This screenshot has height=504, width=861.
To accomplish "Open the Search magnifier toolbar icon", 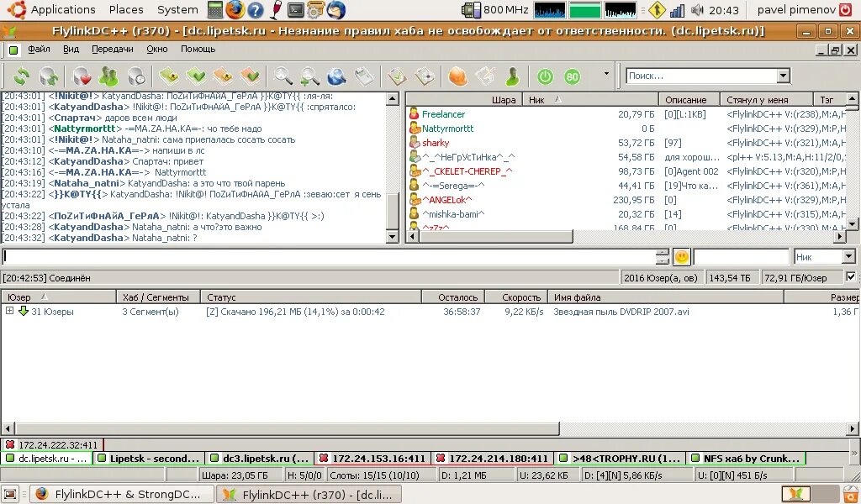I will (283, 76).
